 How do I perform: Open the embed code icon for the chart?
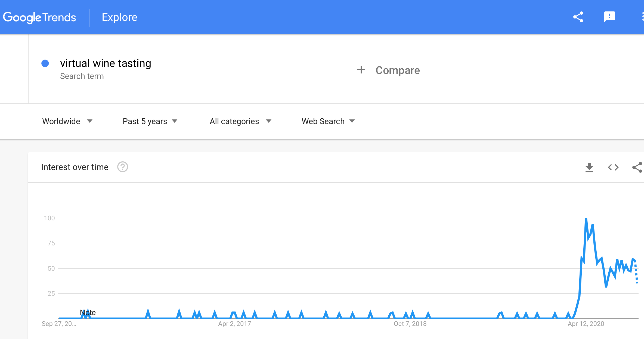coord(613,167)
